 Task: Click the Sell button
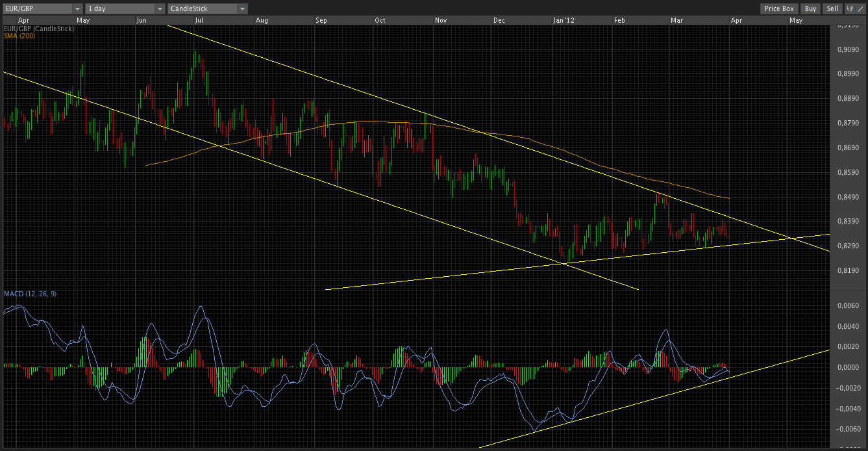[832, 8]
